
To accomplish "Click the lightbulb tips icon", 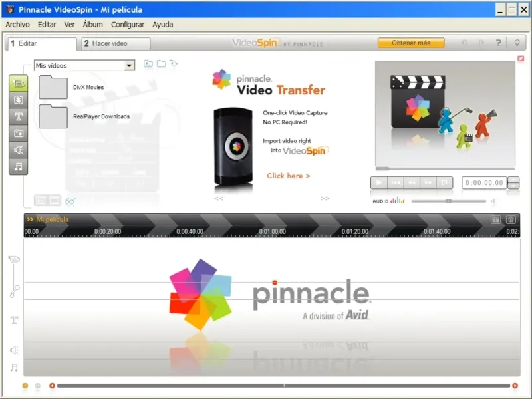I will coord(517,43).
